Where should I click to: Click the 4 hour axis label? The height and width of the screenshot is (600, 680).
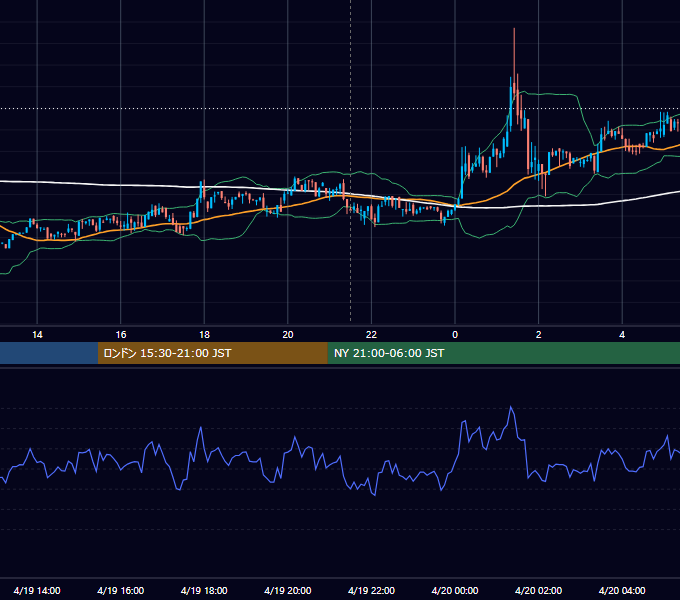[622, 335]
